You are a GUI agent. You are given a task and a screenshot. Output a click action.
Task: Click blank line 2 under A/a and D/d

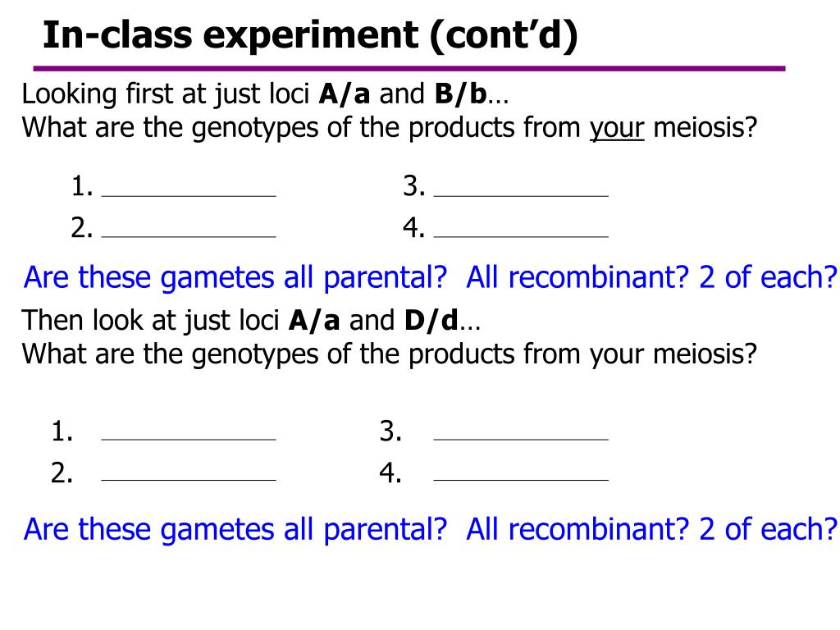pyautogui.click(x=189, y=480)
